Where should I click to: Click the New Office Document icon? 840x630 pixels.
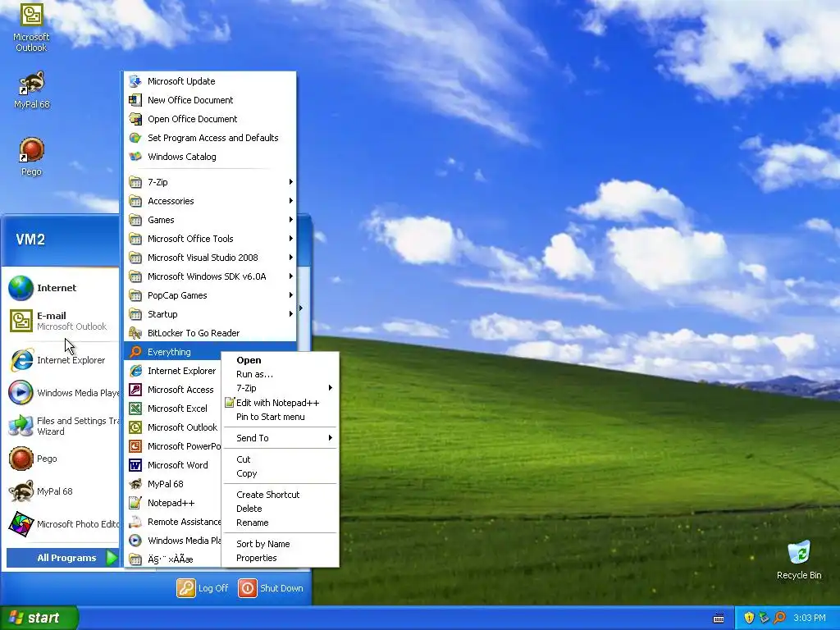tap(135, 99)
